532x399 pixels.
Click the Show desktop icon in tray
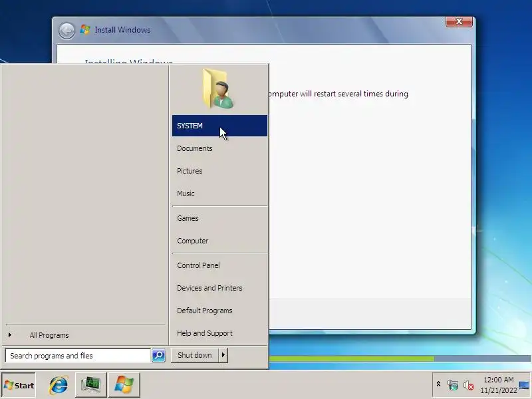pos(524,385)
